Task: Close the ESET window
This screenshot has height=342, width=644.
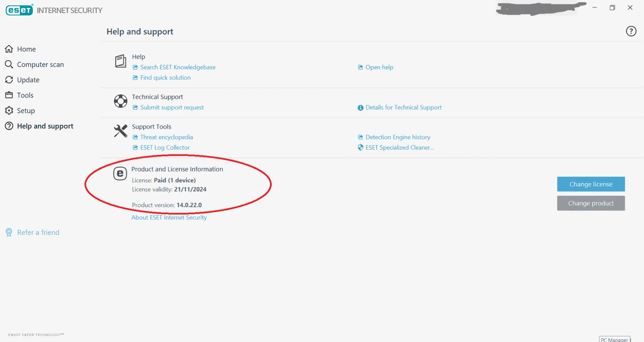Action: point(630,7)
